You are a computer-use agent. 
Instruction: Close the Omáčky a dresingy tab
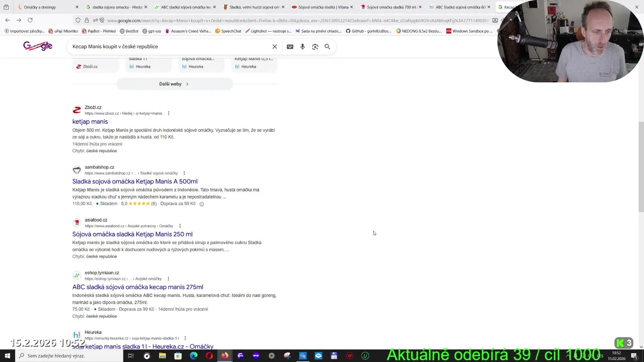(77, 7)
